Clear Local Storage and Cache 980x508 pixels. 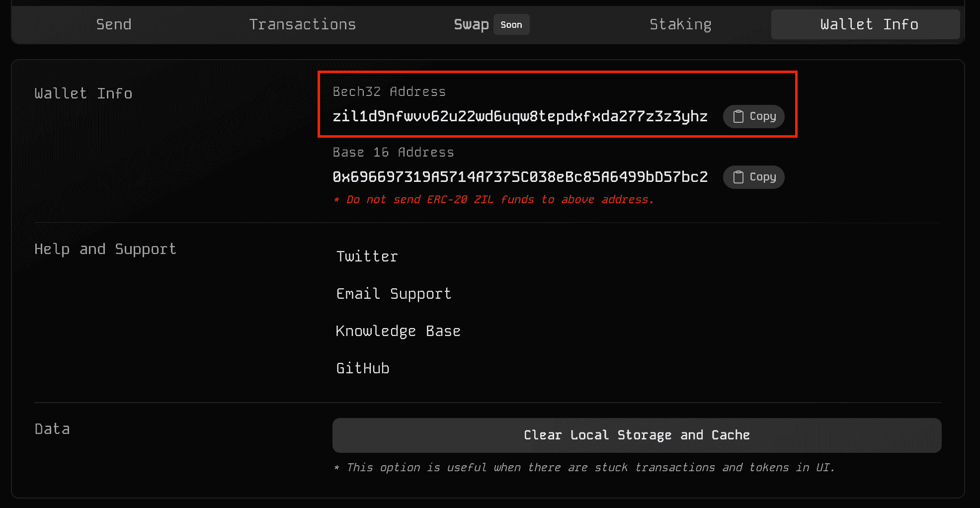tap(637, 435)
